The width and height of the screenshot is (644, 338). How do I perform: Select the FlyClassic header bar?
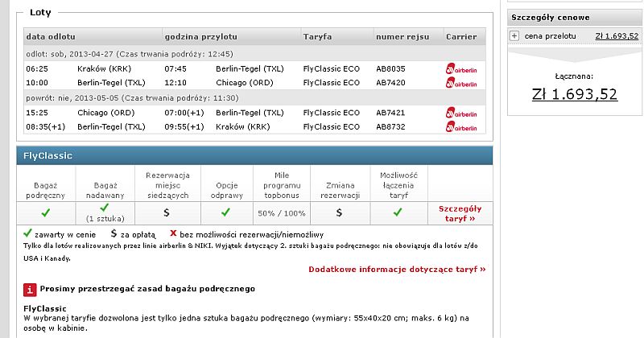coord(254,155)
